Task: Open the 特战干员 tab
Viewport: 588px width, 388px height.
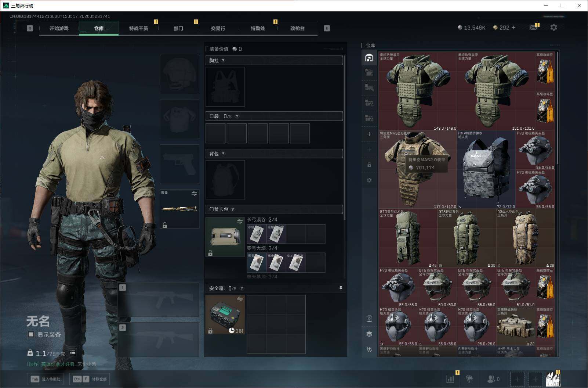Action: [x=138, y=28]
